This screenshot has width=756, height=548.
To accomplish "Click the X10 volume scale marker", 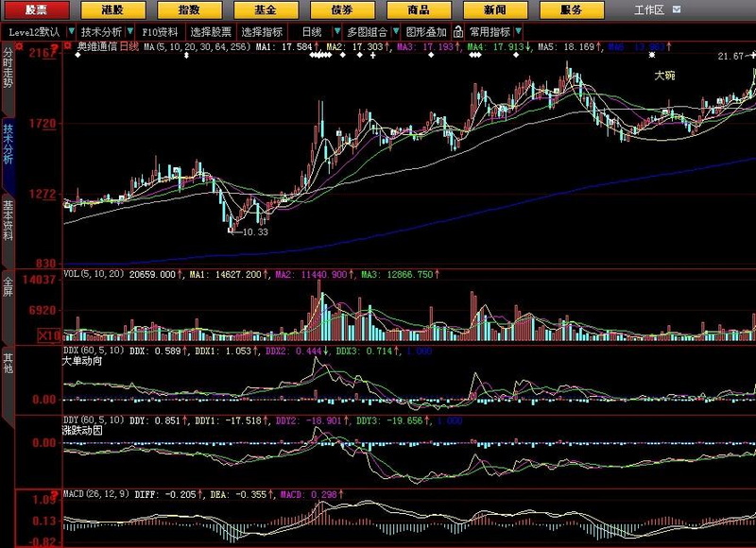I will [48, 335].
